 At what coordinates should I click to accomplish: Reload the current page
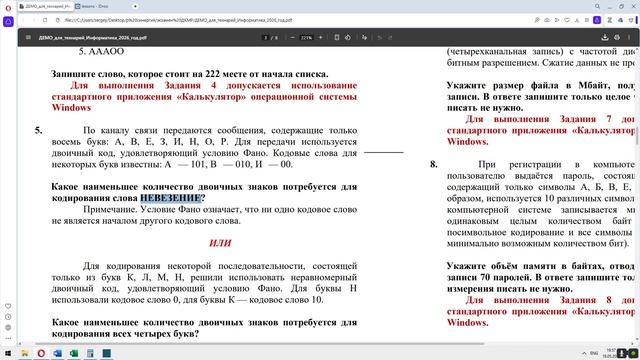tap(45, 20)
